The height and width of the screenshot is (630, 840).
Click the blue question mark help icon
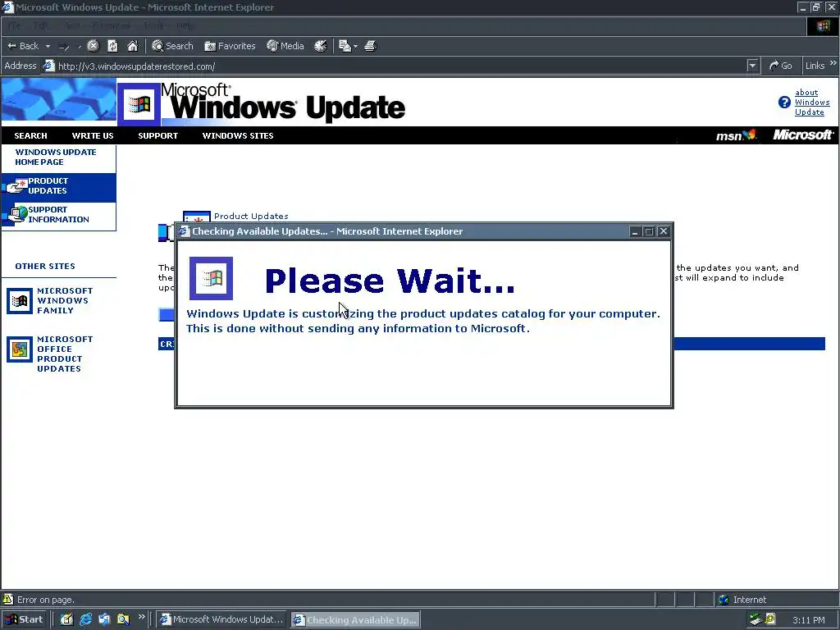(784, 103)
